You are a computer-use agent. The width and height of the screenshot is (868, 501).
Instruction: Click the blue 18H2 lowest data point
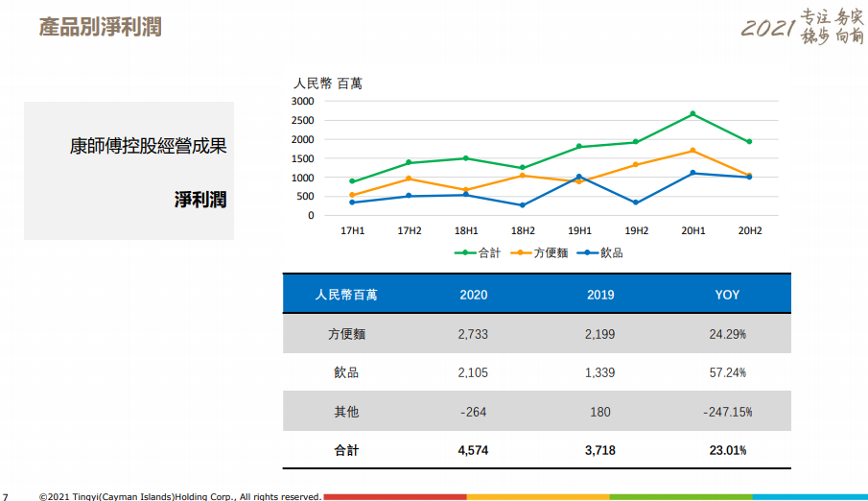coord(523,205)
